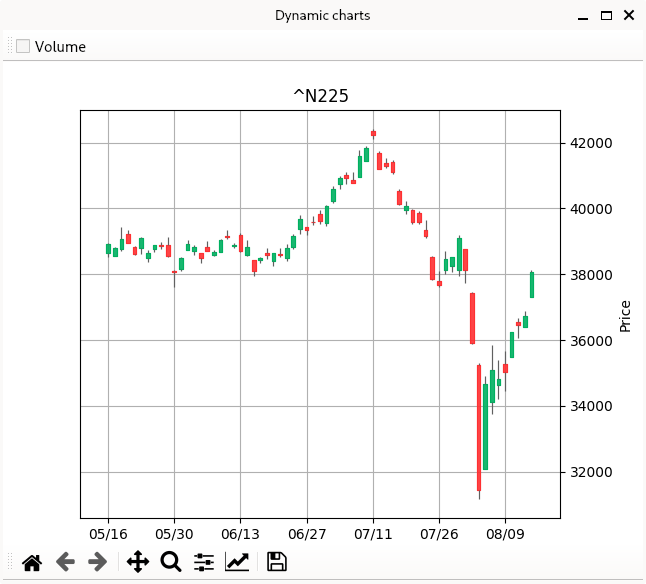This screenshot has height=584, width=646.
Task: Click the peak red candle above 42000
Action: 373,133
